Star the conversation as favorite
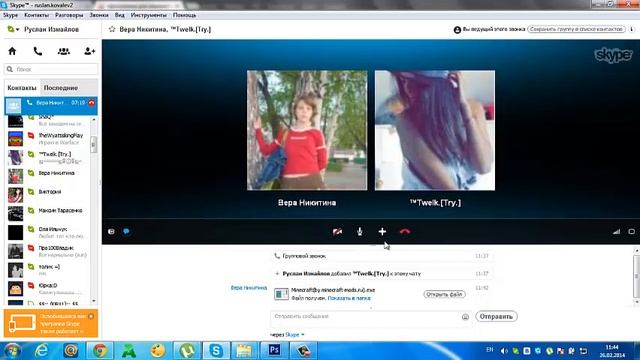This screenshot has width=640, height=360. click(112, 29)
